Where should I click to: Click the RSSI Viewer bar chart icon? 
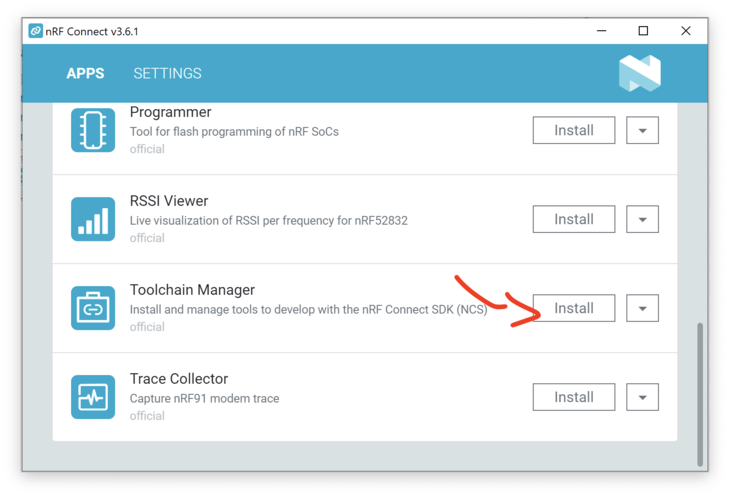pyautogui.click(x=93, y=219)
